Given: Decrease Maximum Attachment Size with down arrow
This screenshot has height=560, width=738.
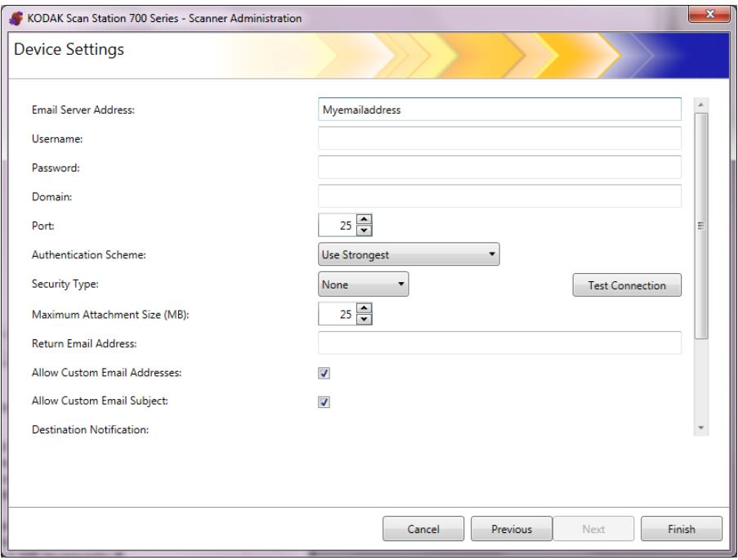Looking at the screenshot, I should click(x=364, y=320).
